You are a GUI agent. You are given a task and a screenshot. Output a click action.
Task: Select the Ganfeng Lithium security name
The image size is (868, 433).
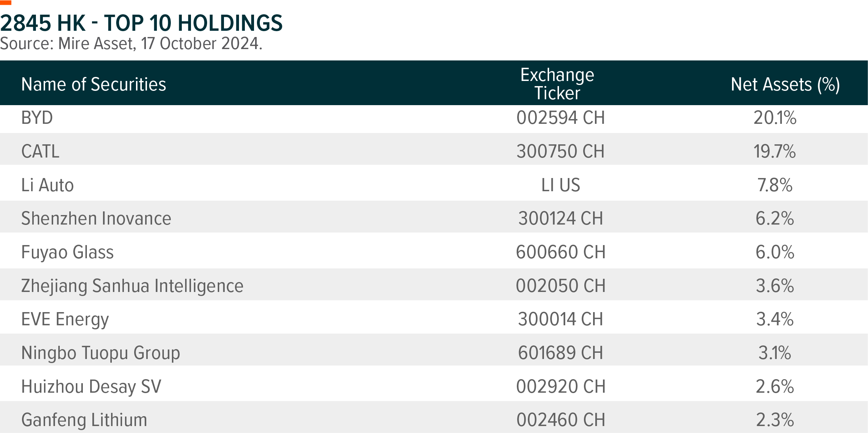coord(84,420)
